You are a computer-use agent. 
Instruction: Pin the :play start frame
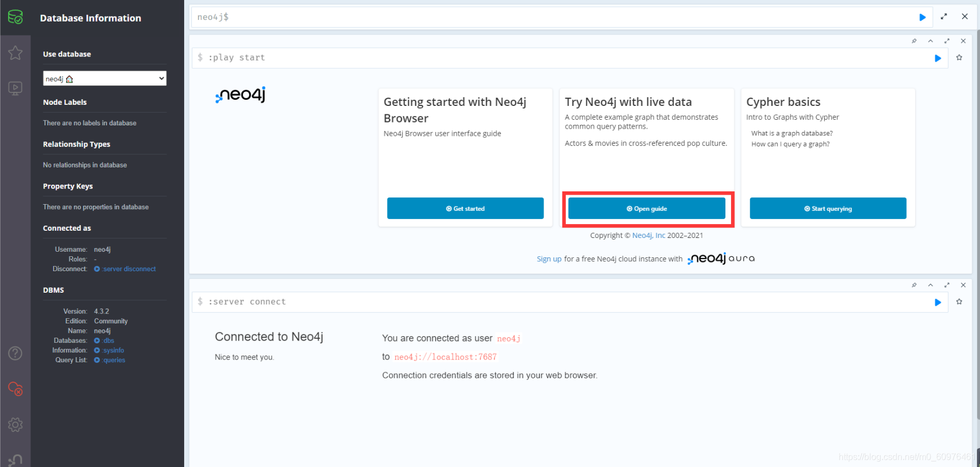point(914,41)
